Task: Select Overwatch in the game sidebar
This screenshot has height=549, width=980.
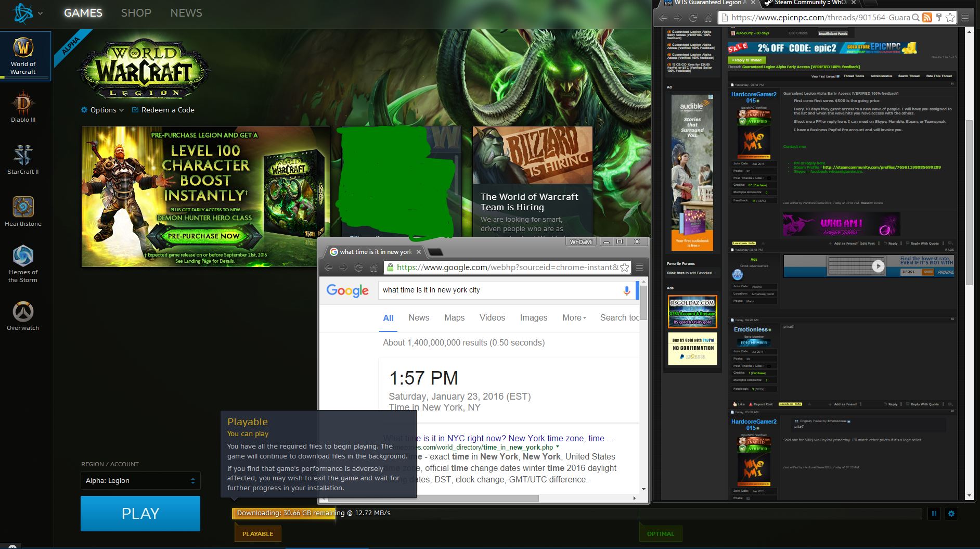Action: pos(23,315)
